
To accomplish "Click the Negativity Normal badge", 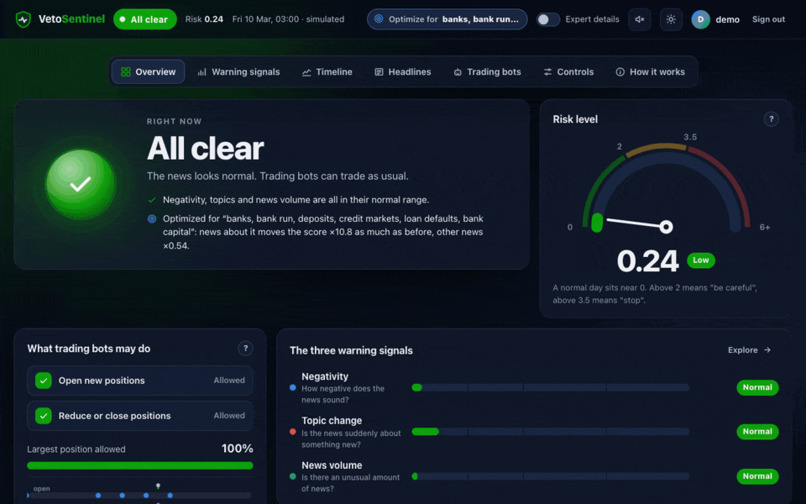I will [x=757, y=388].
